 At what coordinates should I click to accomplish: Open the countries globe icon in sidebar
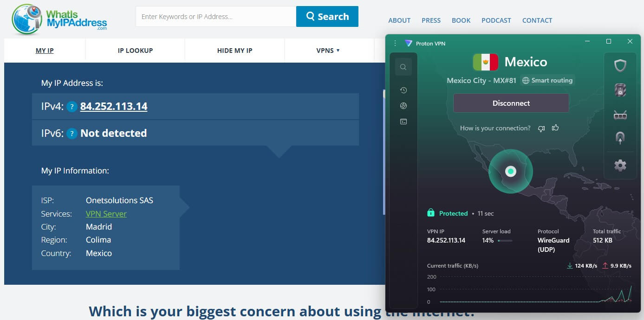[403, 106]
